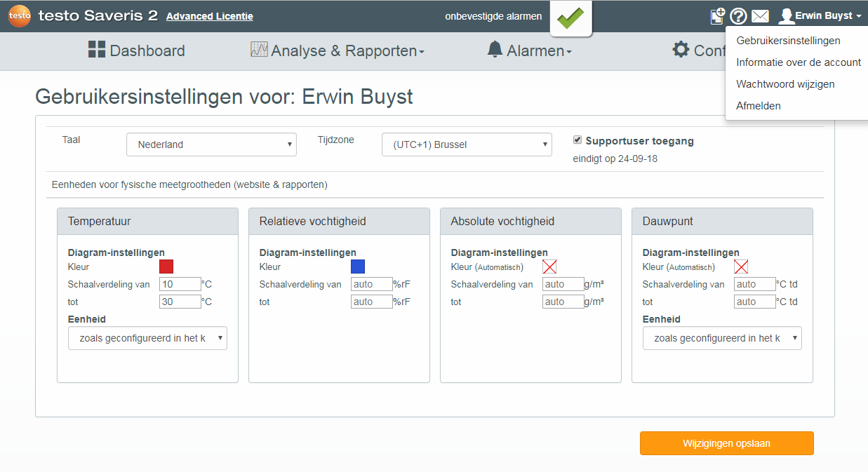Focus Temperatuur tot field showing 30

click(180, 302)
